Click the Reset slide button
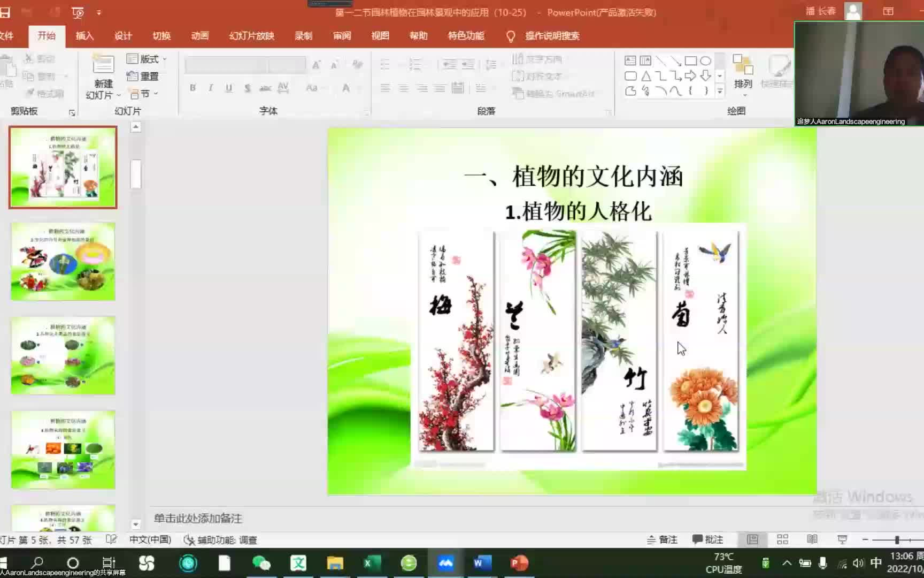924x578 pixels. [143, 77]
